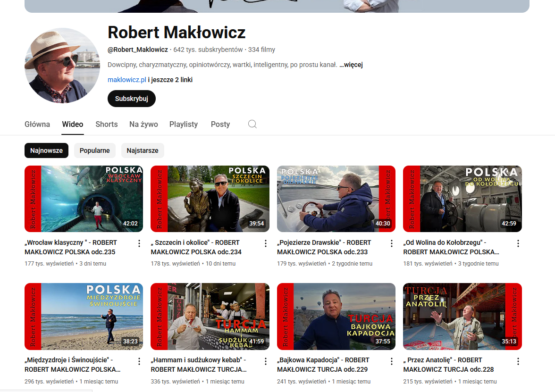Open options menu for Międzyzdroje i Świnoujście video
This screenshot has width=555, height=392.
point(139,361)
